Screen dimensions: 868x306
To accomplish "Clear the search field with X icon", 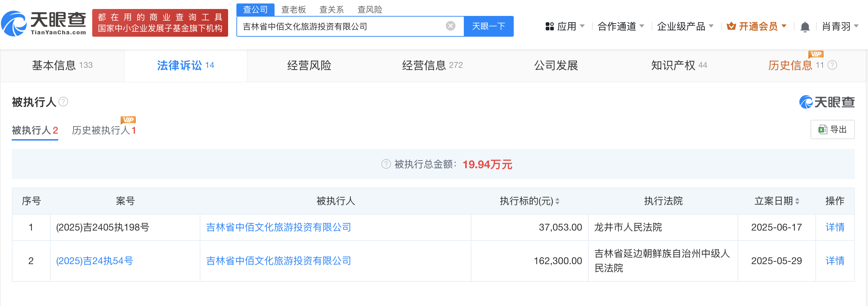I will coord(450,26).
